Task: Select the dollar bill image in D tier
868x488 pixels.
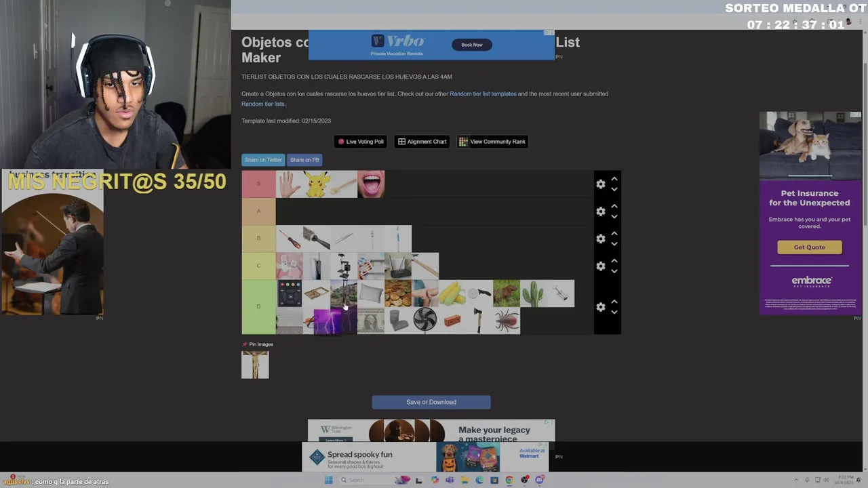Action: click(371, 321)
